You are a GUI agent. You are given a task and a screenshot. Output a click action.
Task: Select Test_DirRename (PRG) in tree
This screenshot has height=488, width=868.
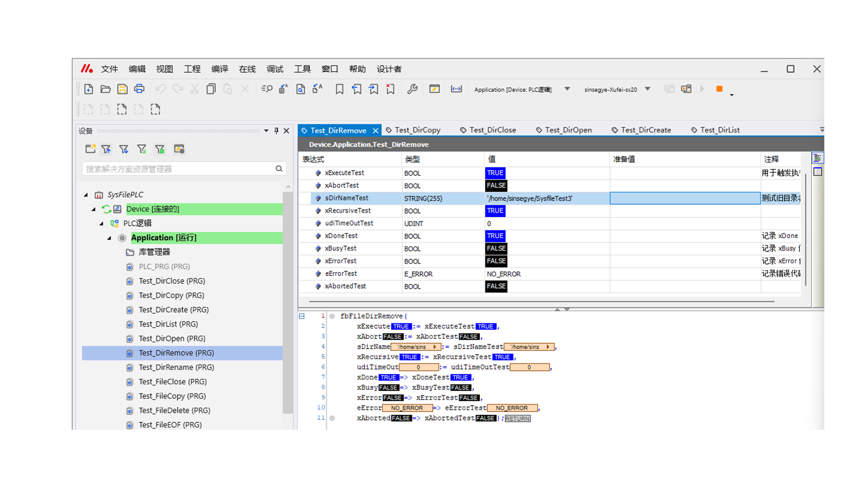click(x=176, y=367)
